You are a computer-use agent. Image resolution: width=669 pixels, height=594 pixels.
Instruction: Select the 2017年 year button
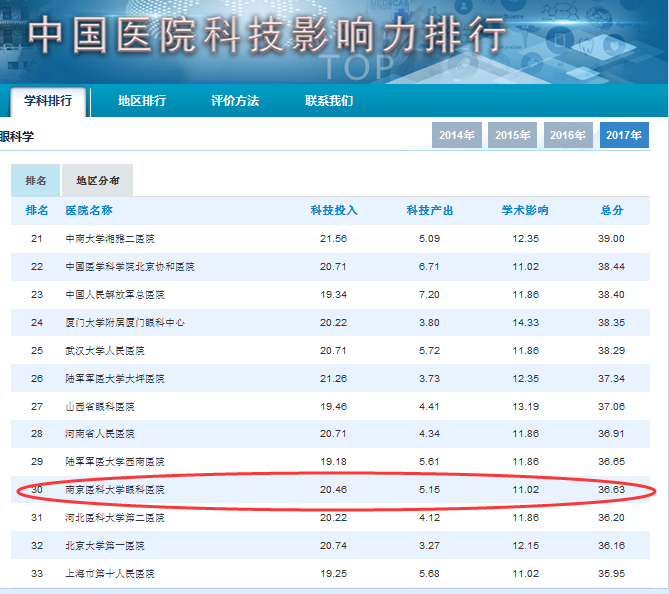pos(624,135)
